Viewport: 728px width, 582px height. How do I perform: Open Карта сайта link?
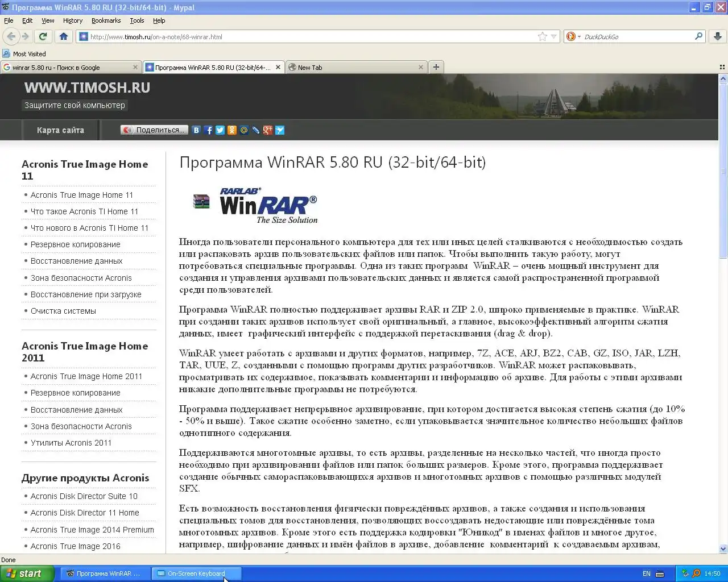(60, 130)
